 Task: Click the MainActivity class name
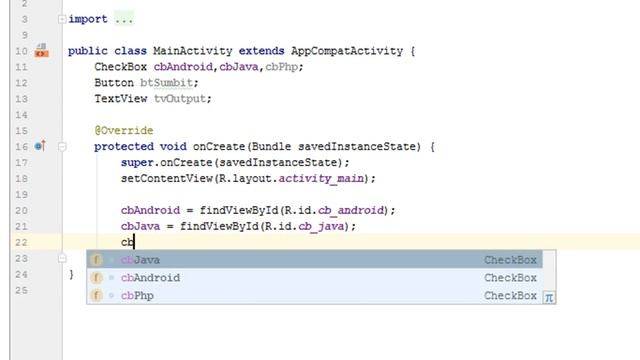[193, 51]
